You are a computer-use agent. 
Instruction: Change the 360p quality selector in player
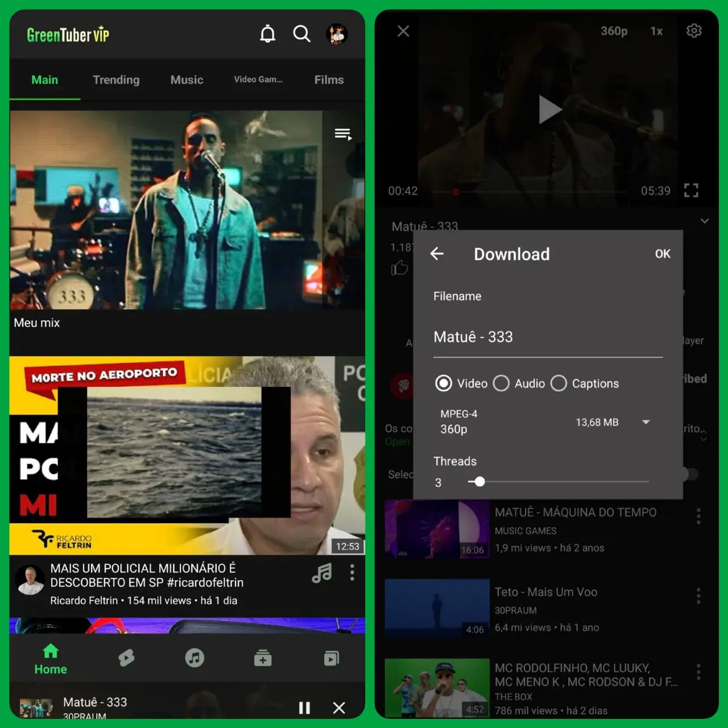click(614, 31)
